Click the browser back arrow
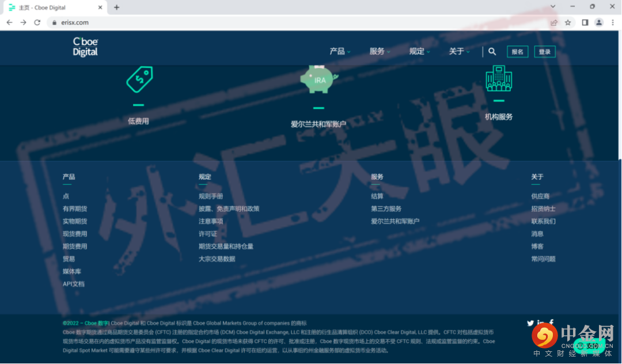The image size is (622, 364). [9, 22]
